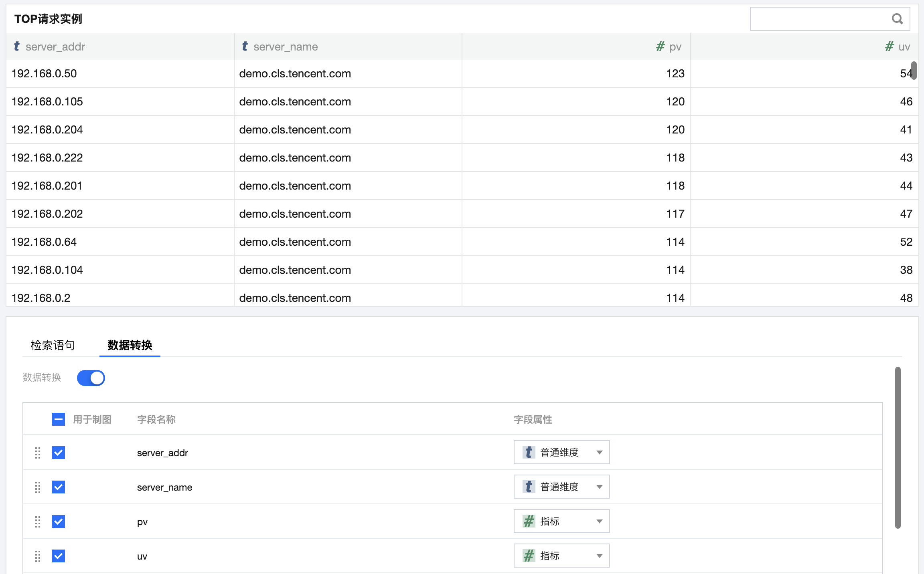Toggle the 用于制图 select-all checkbox
This screenshot has width=924, height=574.
59,420
